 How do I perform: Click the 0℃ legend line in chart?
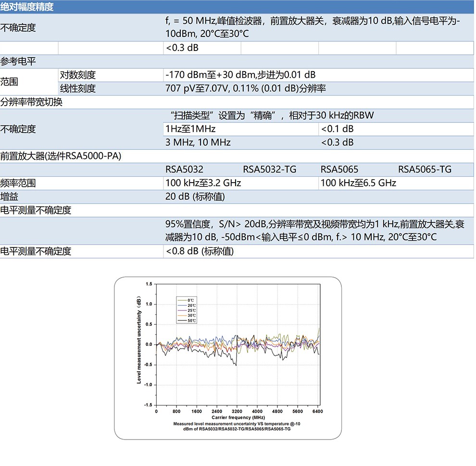pos(183,300)
